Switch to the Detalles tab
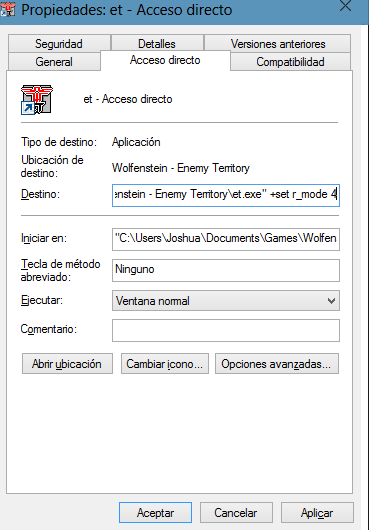Viewport: 369px width, 530px height. click(157, 44)
